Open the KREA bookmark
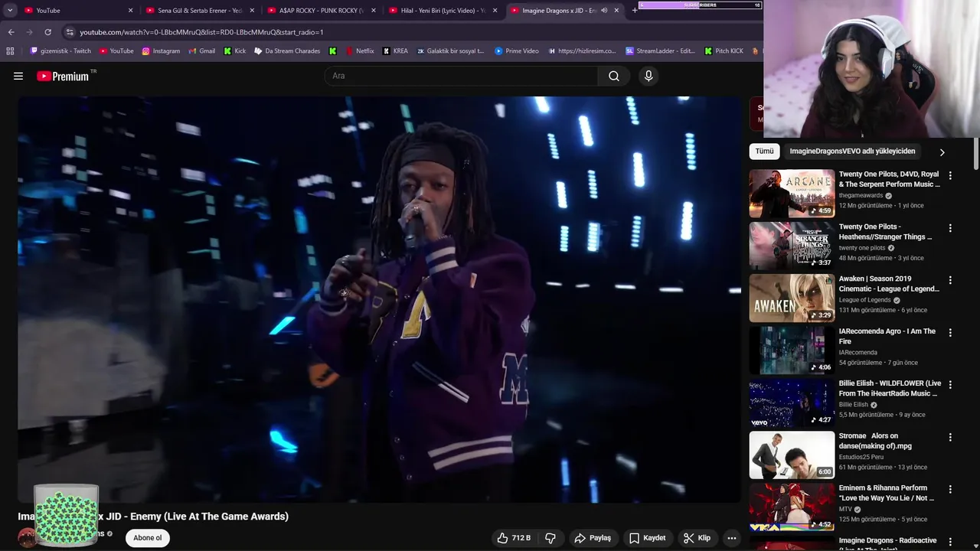Image resolution: width=980 pixels, height=551 pixels. pos(395,51)
